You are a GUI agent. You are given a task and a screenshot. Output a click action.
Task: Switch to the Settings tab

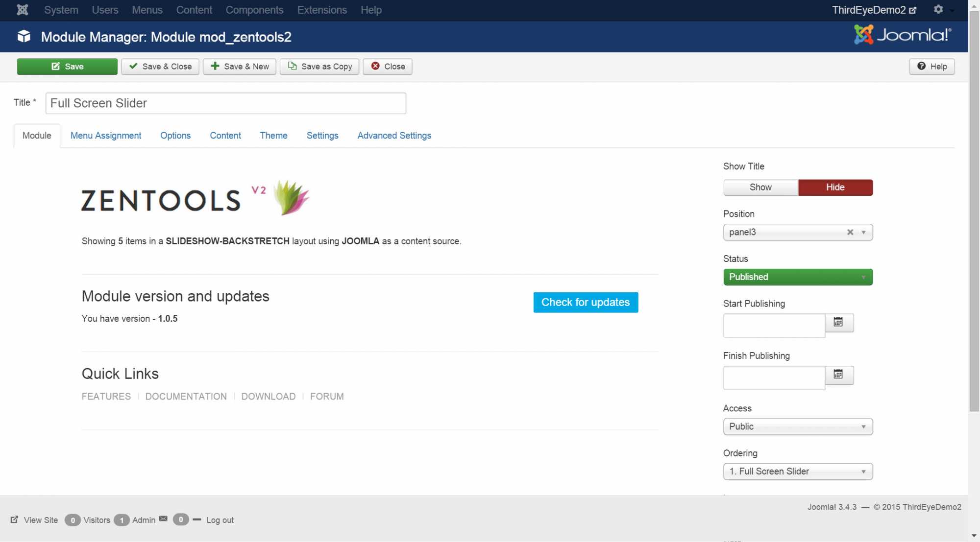pyautogui.click(x=322, y=136)
